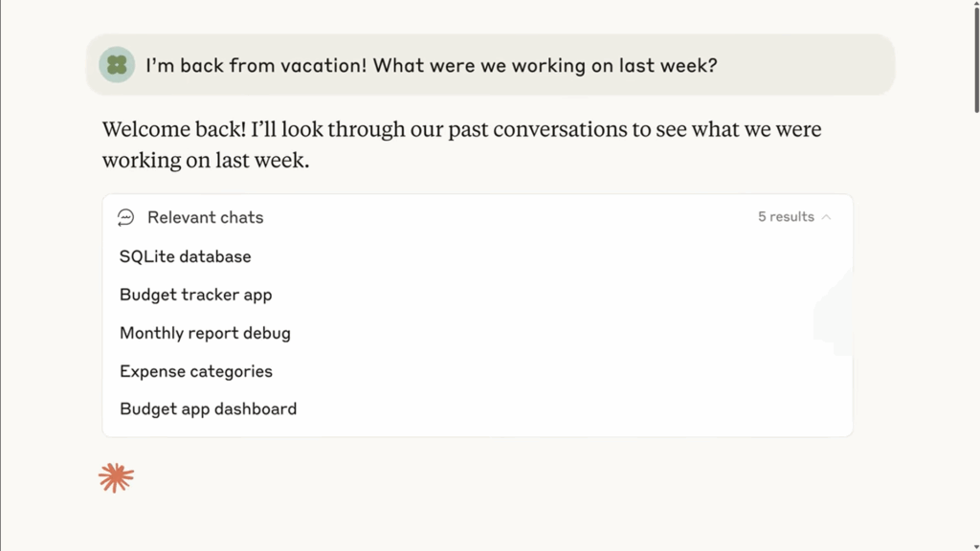This screenshot has width=980, height=551.
Task: Click the orange Claude spark icon
Action: [x=116, y=477]
